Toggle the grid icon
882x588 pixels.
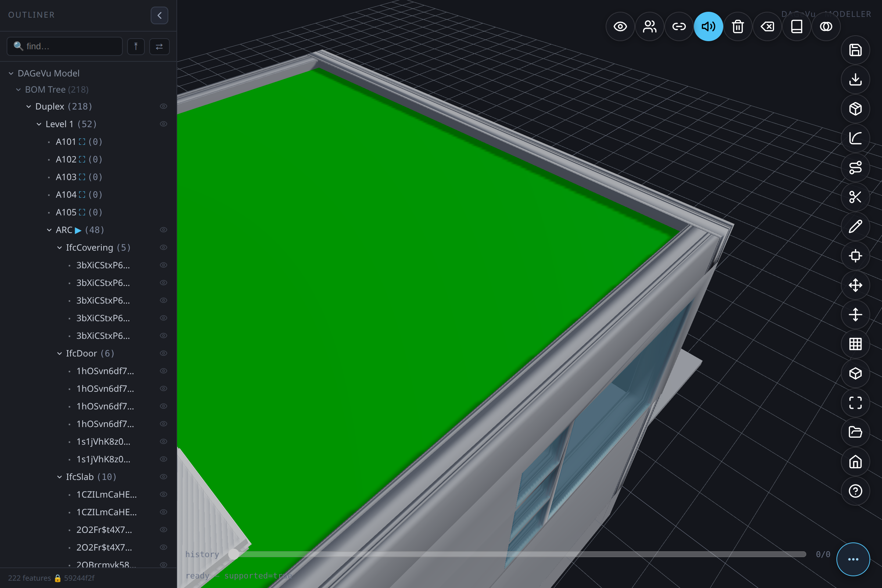tap(856, 344)
